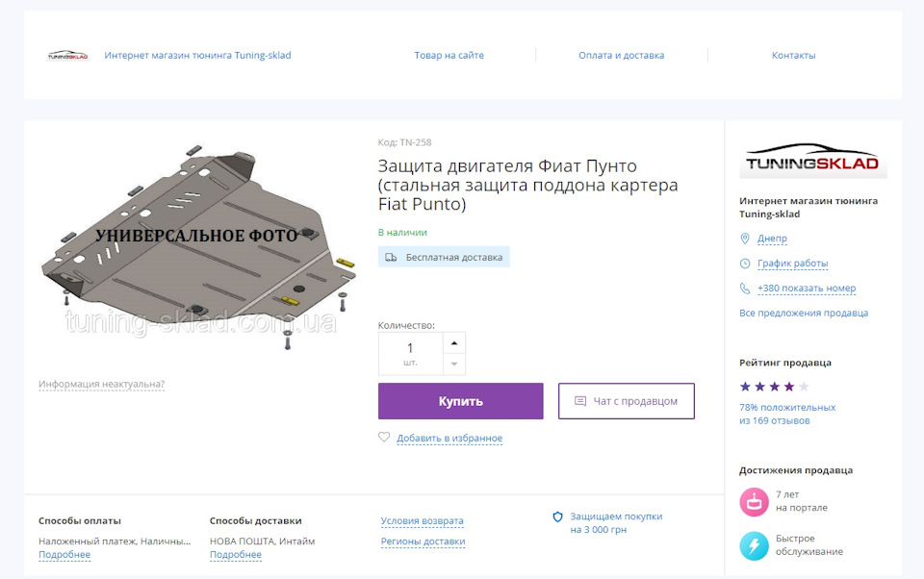Viewport: 924px width, 579px height.
Task: Click the shield icon near Защищаем покупки
Action: pyautogui.click(x=557, y=517)
